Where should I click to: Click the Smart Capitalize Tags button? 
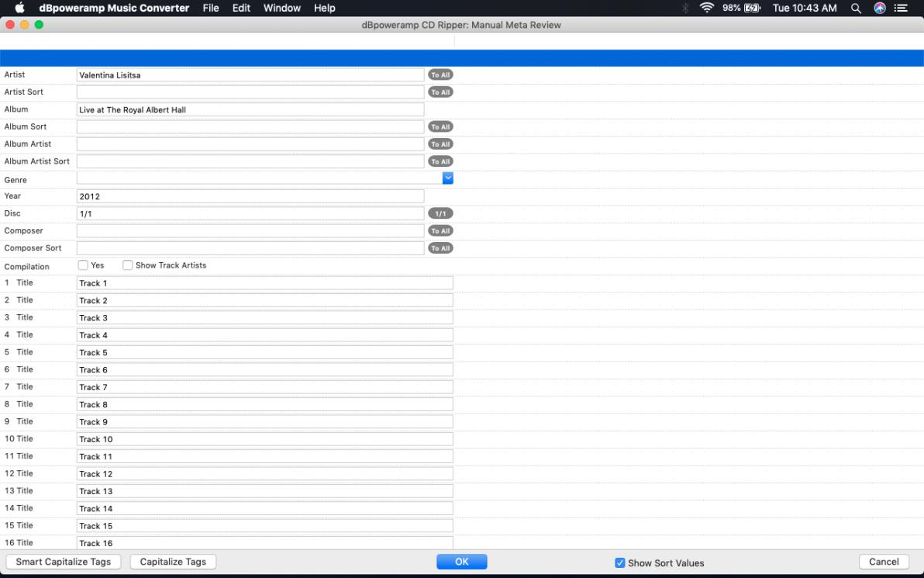coord(64,562)
